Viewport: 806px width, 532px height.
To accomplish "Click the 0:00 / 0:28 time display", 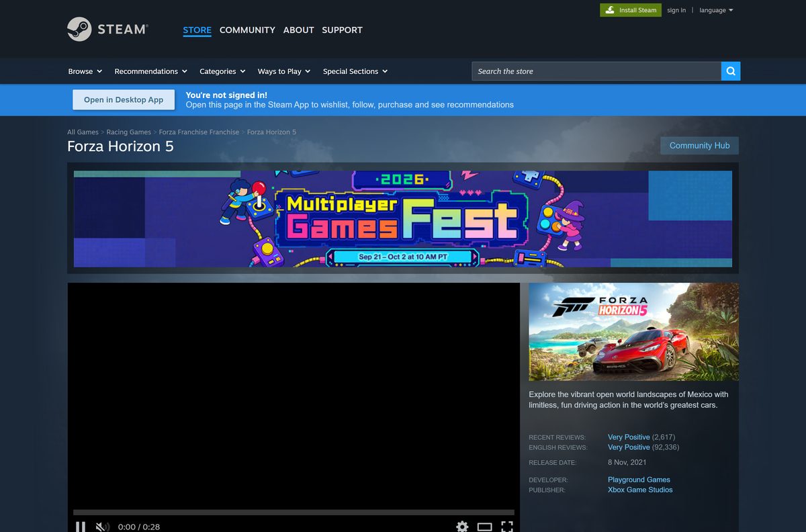I will [x=139, y=527].
